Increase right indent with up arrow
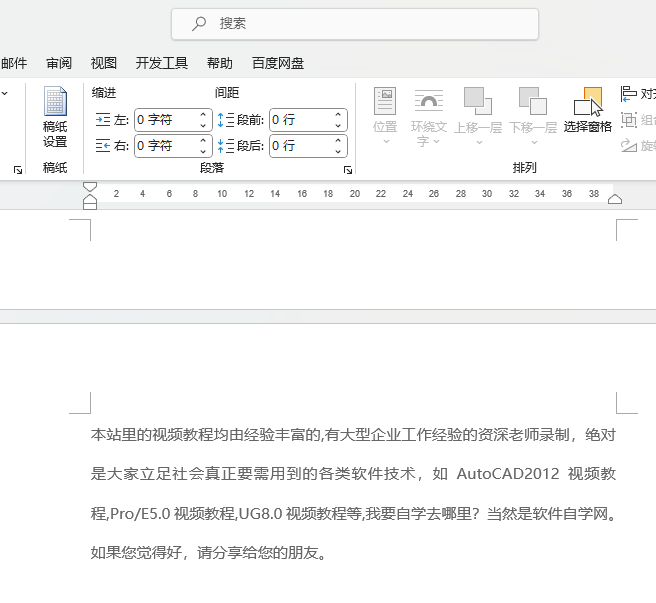 (203, 140)
